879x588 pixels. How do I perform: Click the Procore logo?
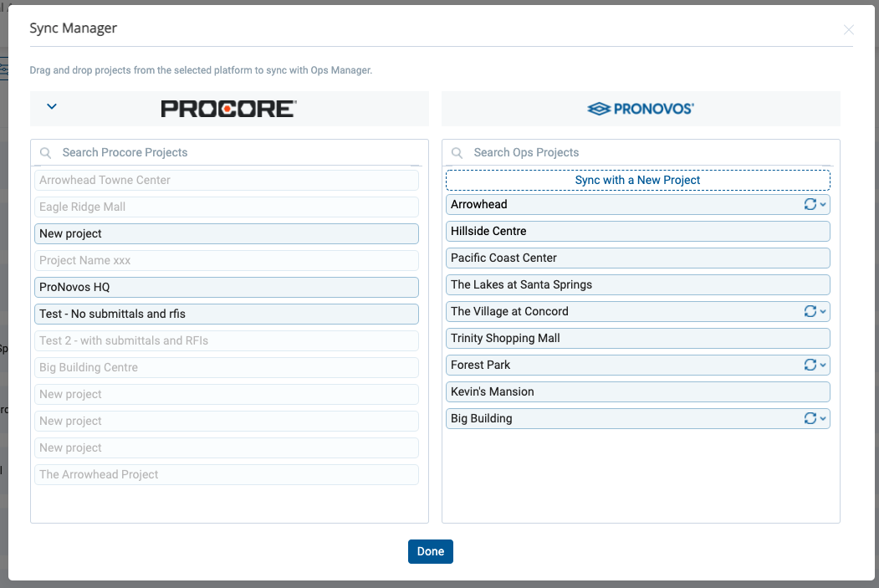point(228,109)
